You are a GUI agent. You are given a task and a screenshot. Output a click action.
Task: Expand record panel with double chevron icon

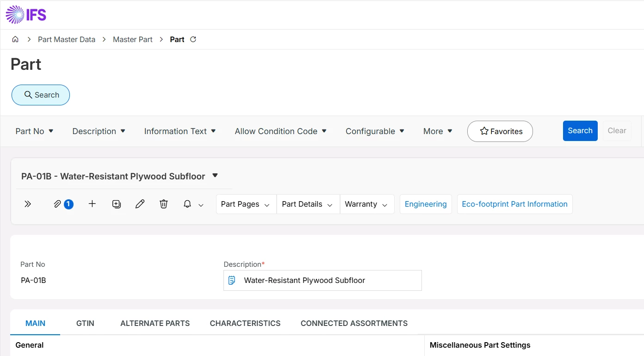[x=28, y=204]
